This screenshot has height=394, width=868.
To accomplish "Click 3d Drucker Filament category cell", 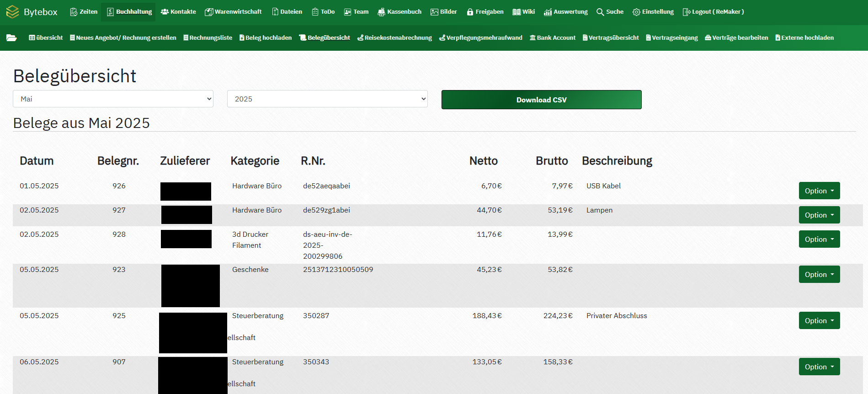I will click(x=250, y=240).
